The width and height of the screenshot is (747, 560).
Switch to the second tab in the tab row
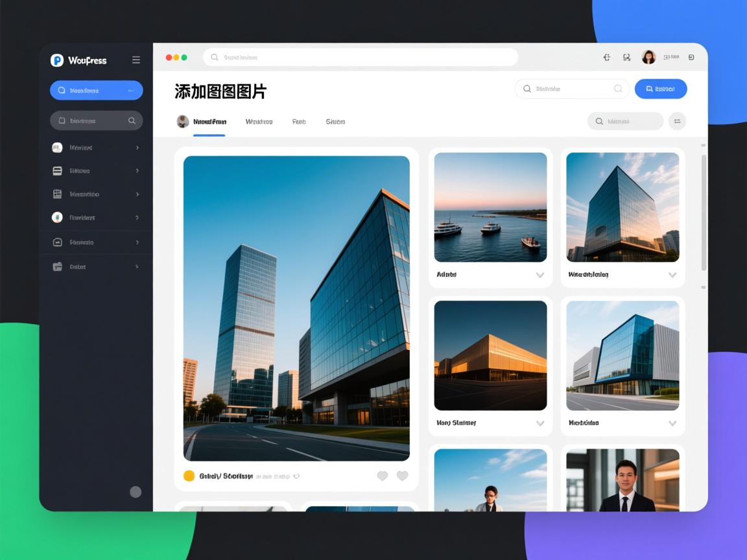(259, 122)
